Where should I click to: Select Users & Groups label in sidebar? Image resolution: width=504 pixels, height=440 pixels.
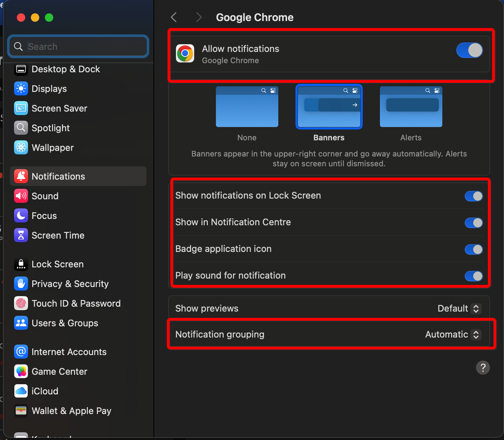tap(65, 323)
